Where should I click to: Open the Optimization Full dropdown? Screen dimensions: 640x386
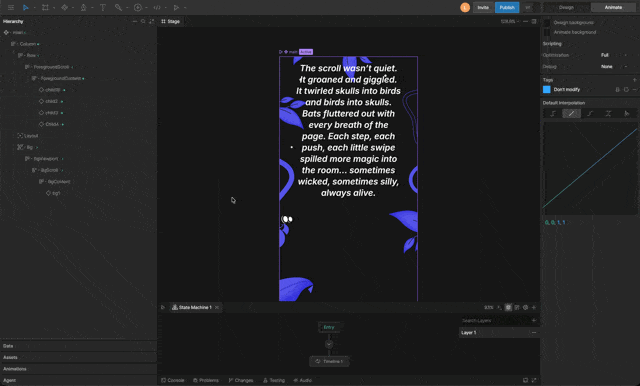(x=613, y=55)
